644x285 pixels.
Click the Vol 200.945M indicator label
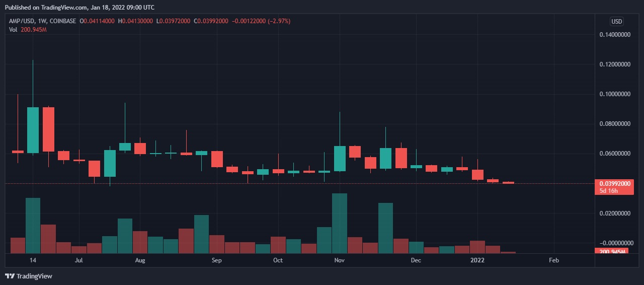tap(28, 30)
